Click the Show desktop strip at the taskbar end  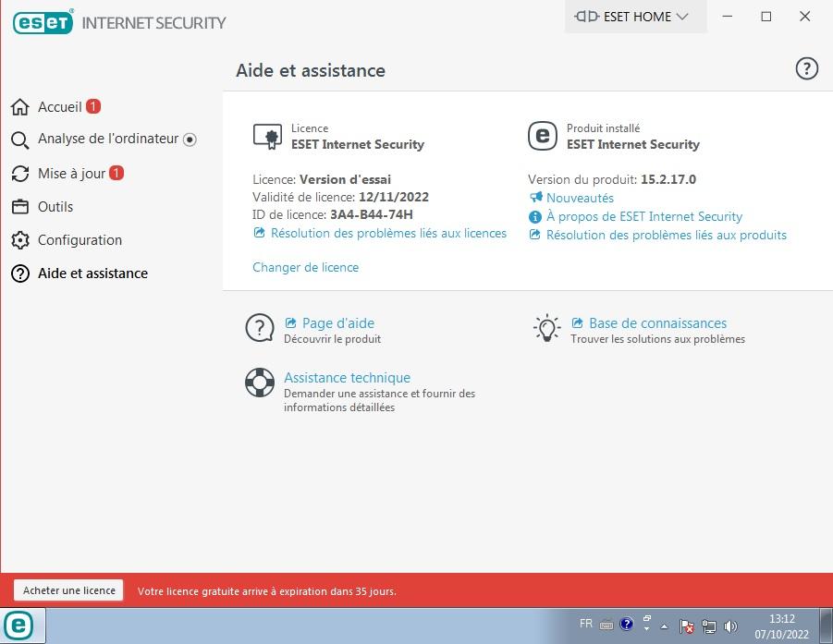[x=827, y=626]
